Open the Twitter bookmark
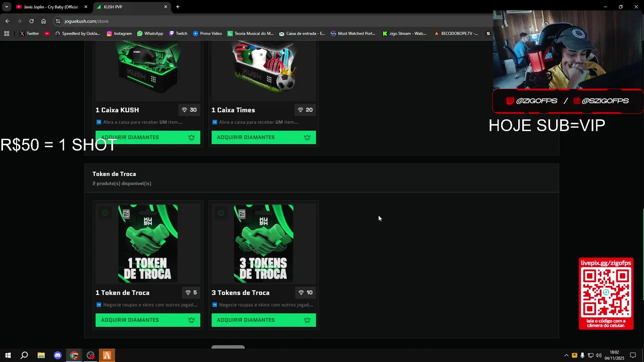The image size is (644, 362). coord(29,34)
